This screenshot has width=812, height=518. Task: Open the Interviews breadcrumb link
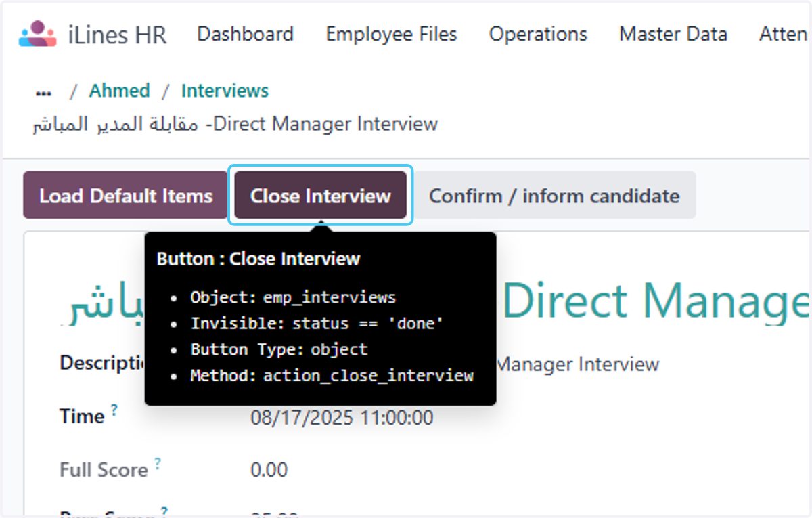225,91
